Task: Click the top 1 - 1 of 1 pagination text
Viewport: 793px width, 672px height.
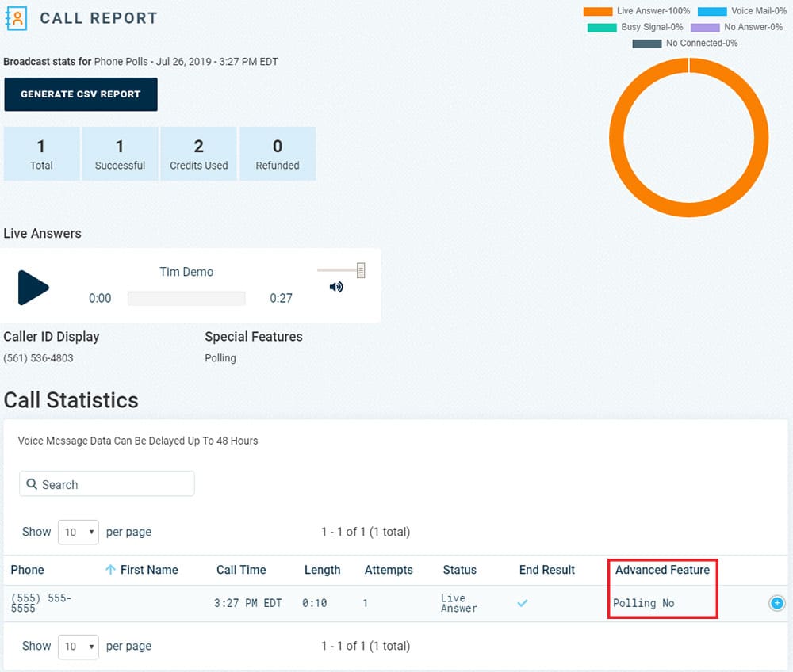Action: [x=366, y=532]
